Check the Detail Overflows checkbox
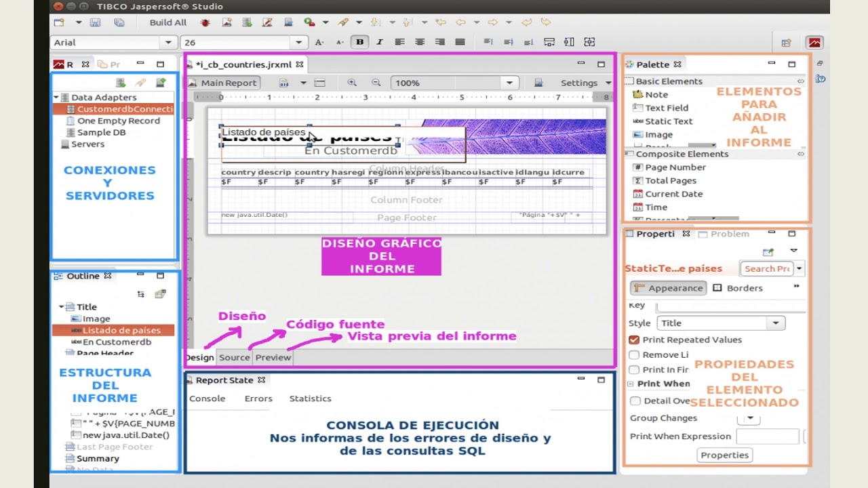This screenshot has width=868, height=488. tap(635, 401)
